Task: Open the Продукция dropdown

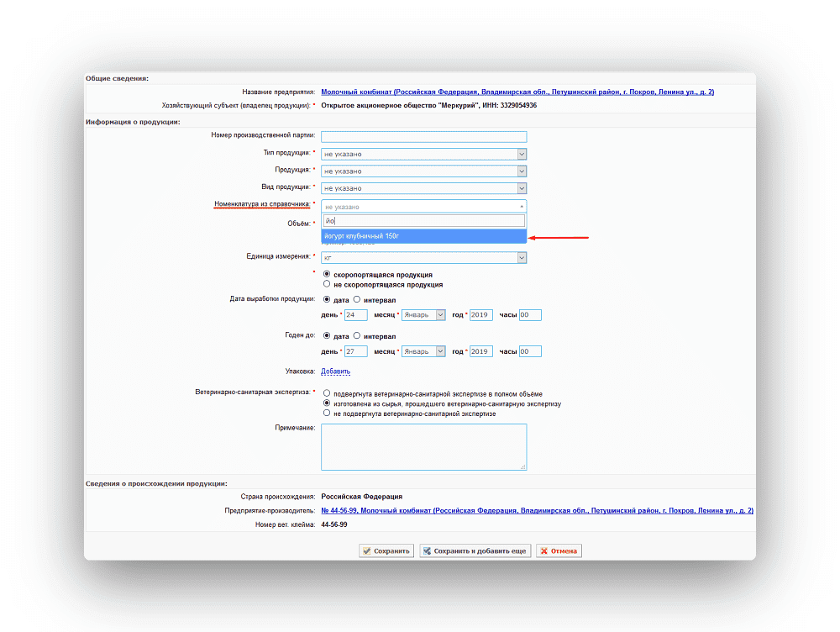Action: pos(423,171)
